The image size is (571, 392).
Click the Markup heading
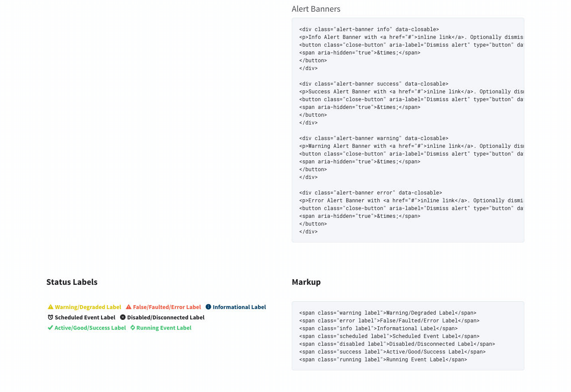coord(306,282)
